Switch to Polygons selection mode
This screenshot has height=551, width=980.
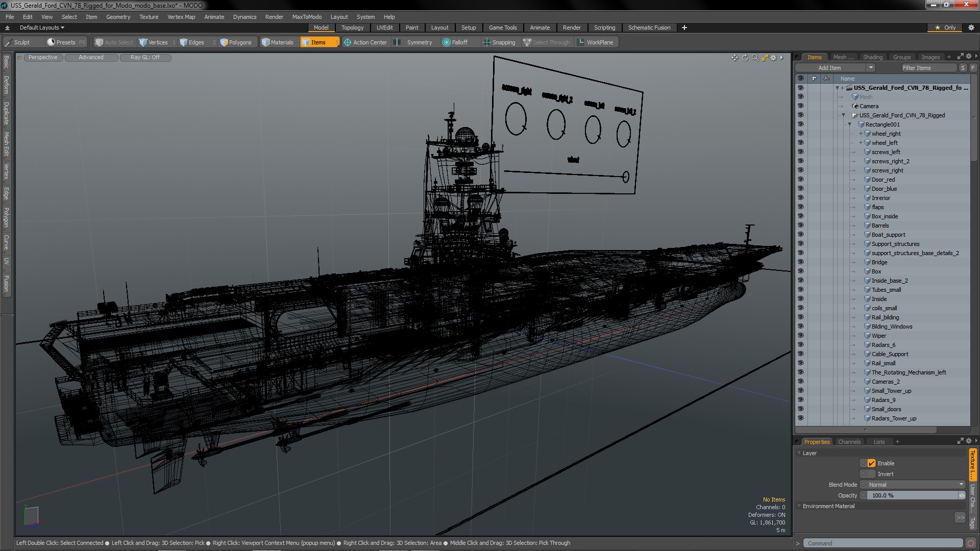tap(235, 42)
